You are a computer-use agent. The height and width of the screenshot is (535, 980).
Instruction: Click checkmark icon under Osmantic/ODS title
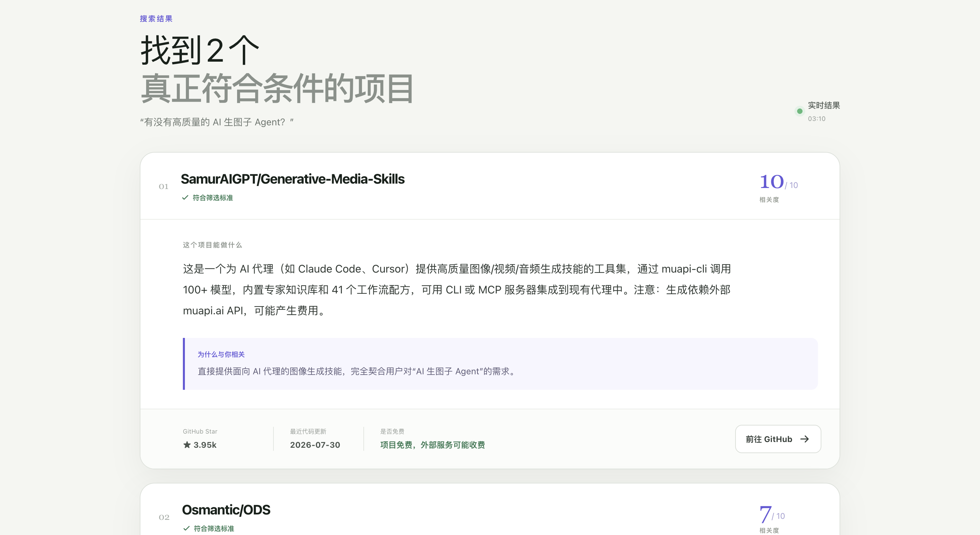[x=187, y=528]
